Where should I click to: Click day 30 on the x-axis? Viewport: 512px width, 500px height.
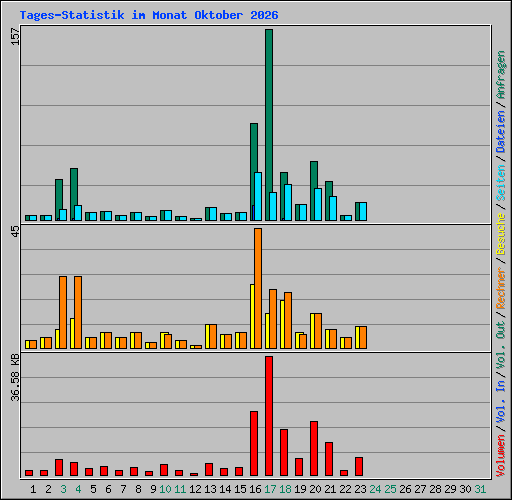465,489
